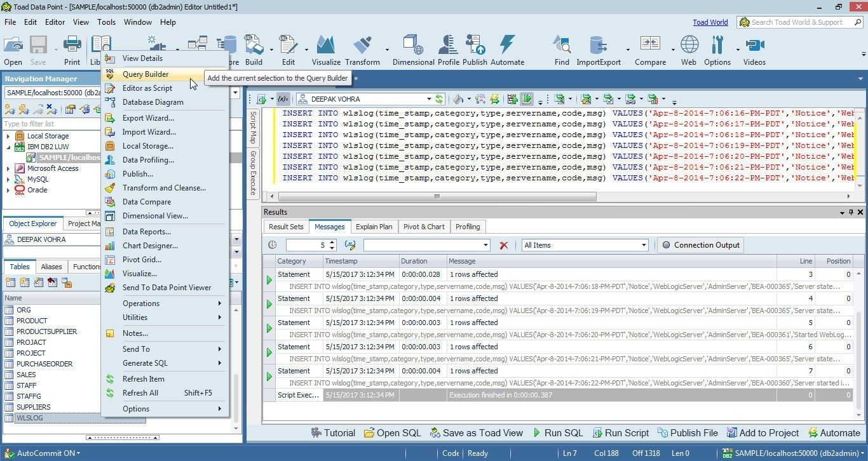The height and width of the screenshot is (461, 868).
Task: Open the Web browser tool
Action: [689, 51]
